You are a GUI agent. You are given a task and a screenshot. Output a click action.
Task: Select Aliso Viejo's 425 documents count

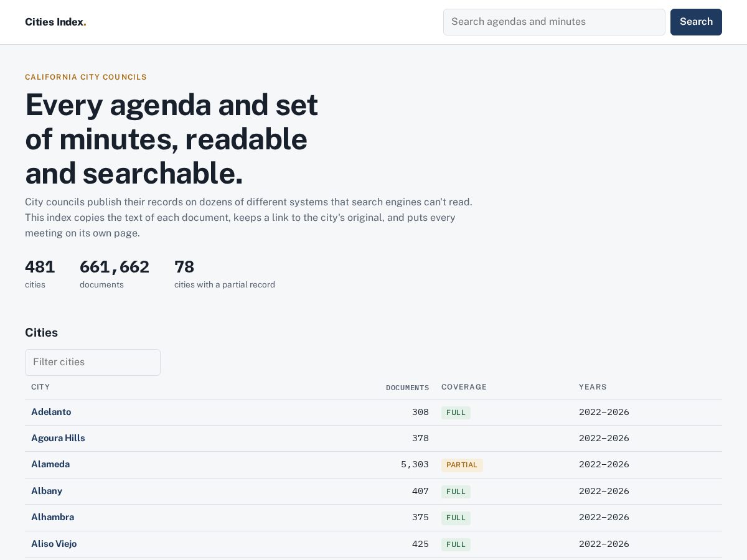pyautogui.click(x=420, y=544)
